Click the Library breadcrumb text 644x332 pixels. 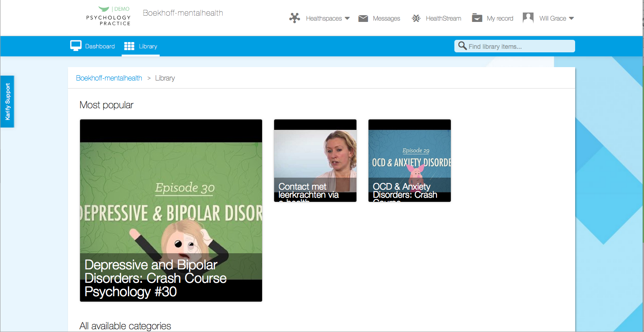tap(165, 78)
